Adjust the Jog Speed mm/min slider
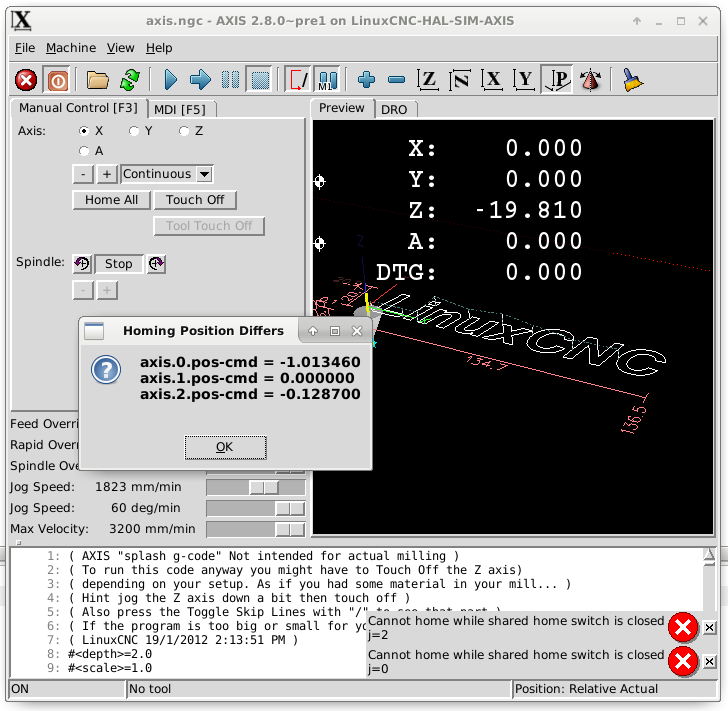728x711 pixels. pyautogui.click(x=264, y=487)
